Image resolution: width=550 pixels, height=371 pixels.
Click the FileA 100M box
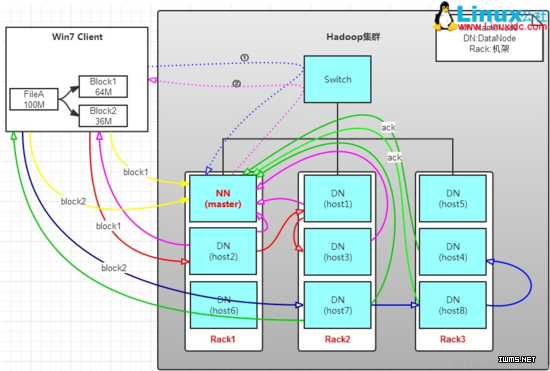34,99
